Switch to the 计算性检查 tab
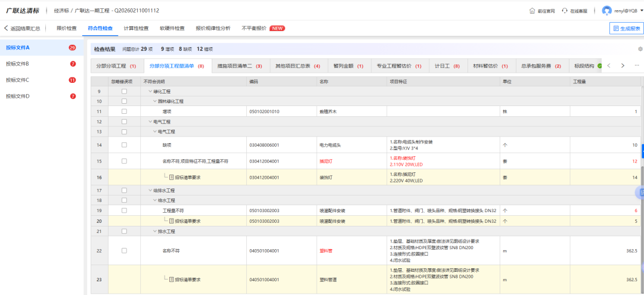 [x=136, y=28]
